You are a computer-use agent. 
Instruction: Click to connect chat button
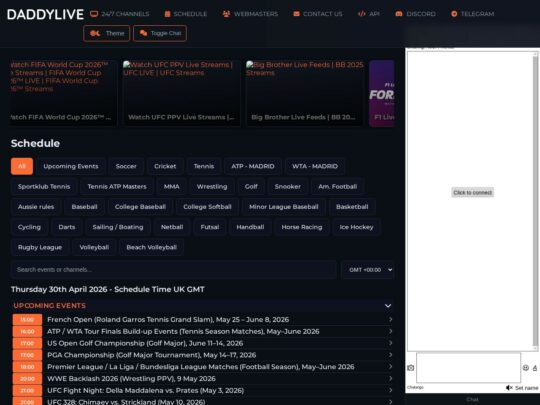coord(472,193)
